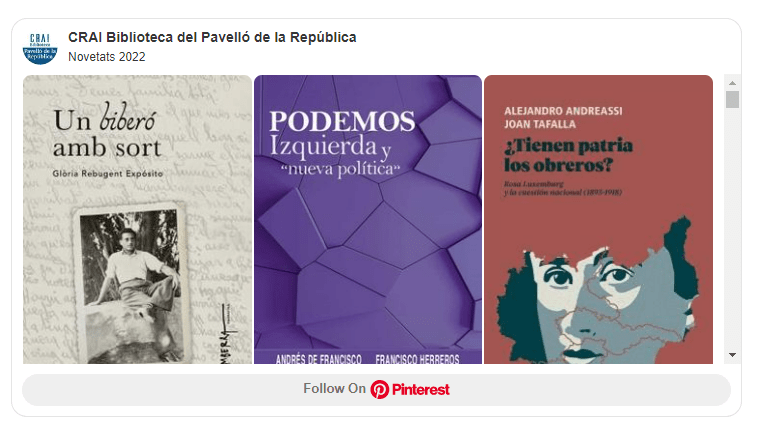Open the purple Podemos book cover pin
The width and height of the screenshot is (758, 437).
[368, 219]
